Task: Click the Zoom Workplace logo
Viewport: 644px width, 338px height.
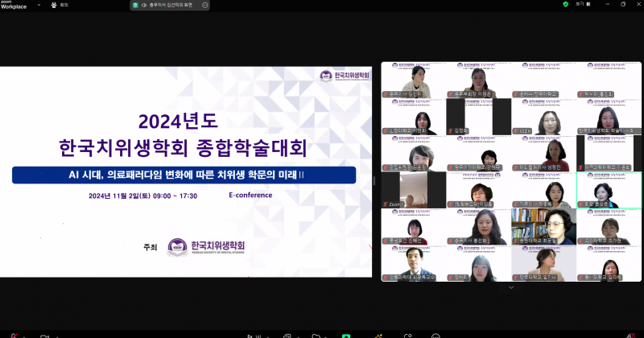Action: tap(14, 5)
